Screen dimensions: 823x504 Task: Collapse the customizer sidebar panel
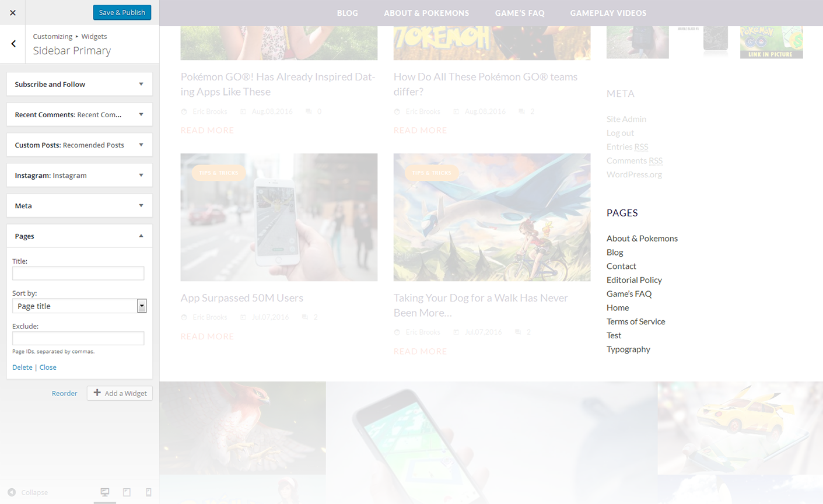28,492
